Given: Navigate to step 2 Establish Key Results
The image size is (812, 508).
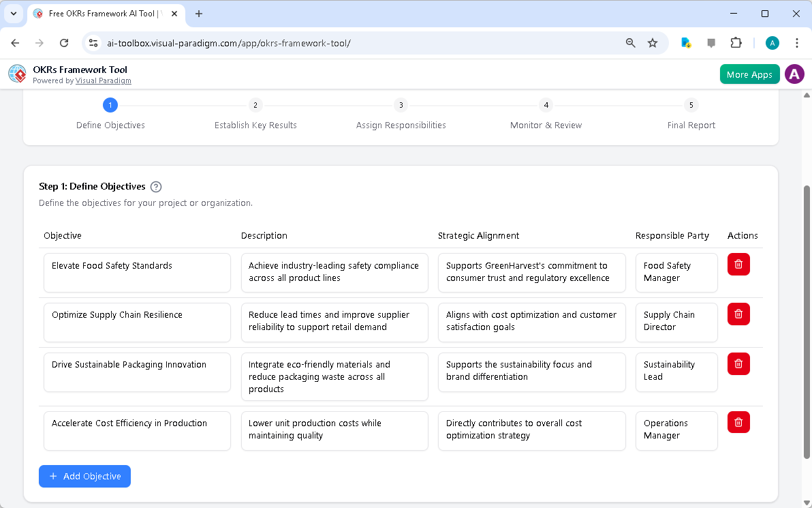Looking at the screenshot, I should coord(255,105).
